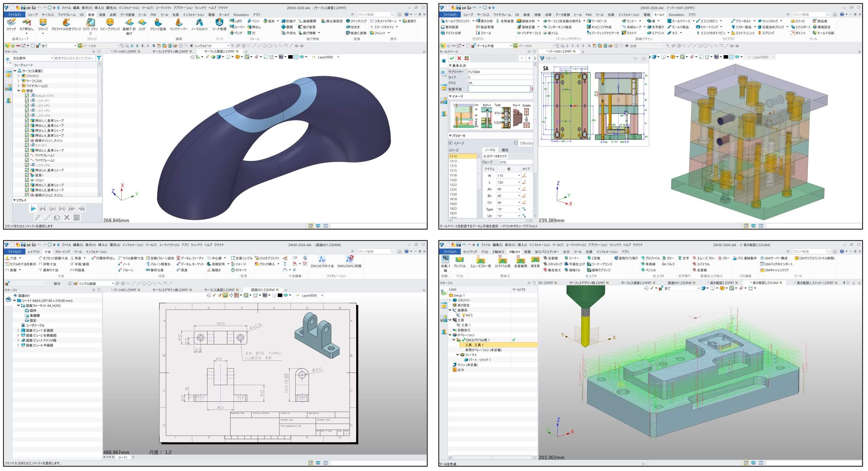Select the ノーマルカット tool
Image resolution: width=868 pixels, height=471 pixels.
[x=199, y=25]
